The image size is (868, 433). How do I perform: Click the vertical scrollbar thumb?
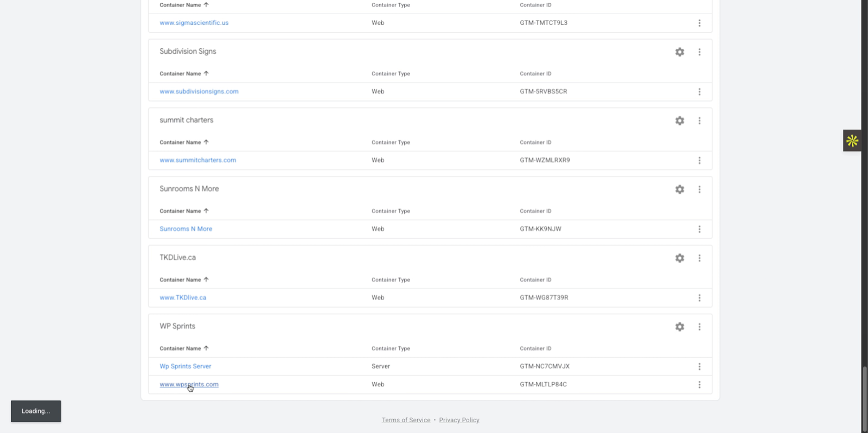click(864, 399)
